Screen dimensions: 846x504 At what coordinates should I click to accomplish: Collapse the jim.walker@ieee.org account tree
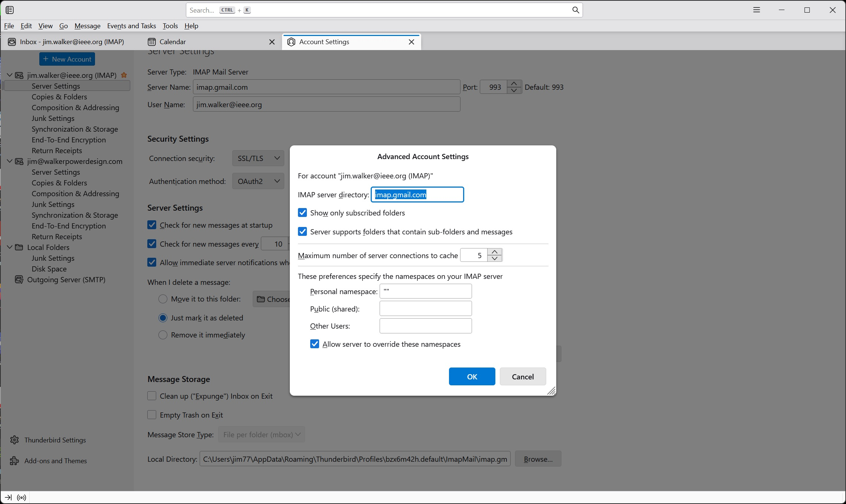point(10,75)
